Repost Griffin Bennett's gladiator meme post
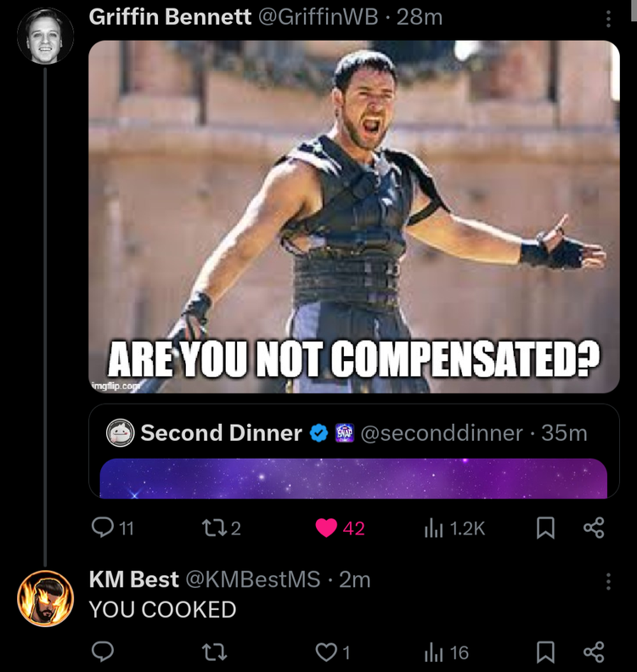637x672 pixels. tap(221, 528)
